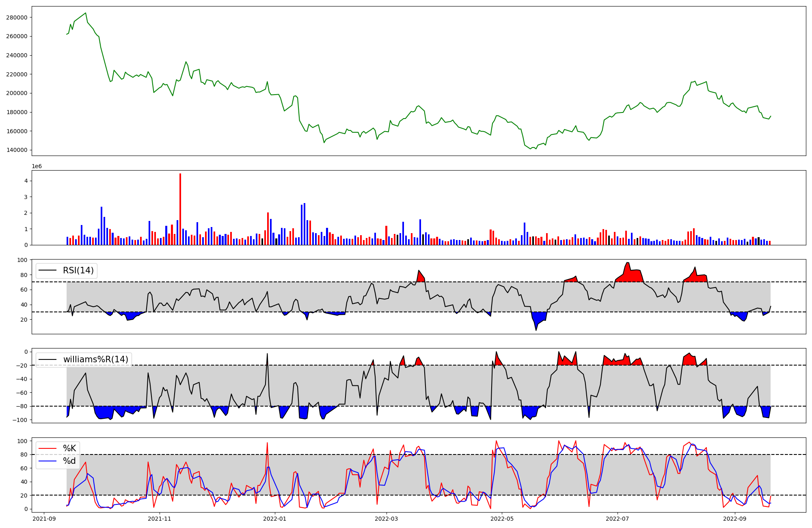This screenshot has height=528, width=812.
Task: Select the 2022-07 date tick label
Action: pyautogui.click(x=618, y=519)
